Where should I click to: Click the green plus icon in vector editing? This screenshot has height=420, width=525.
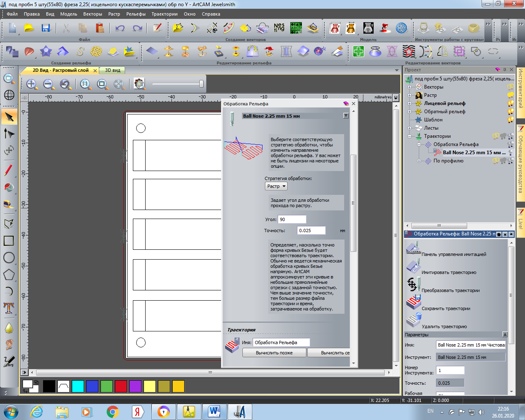pyautogui.click(x=358, y=52)
